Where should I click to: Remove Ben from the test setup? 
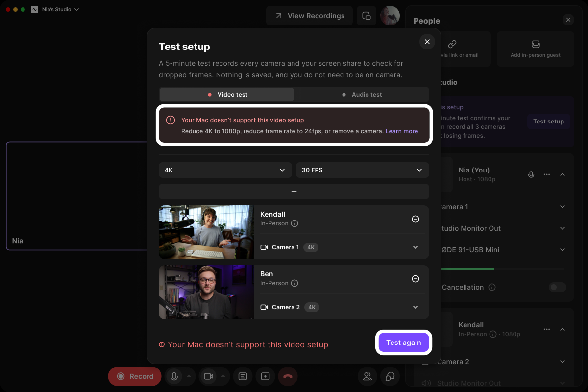(416, 279)
